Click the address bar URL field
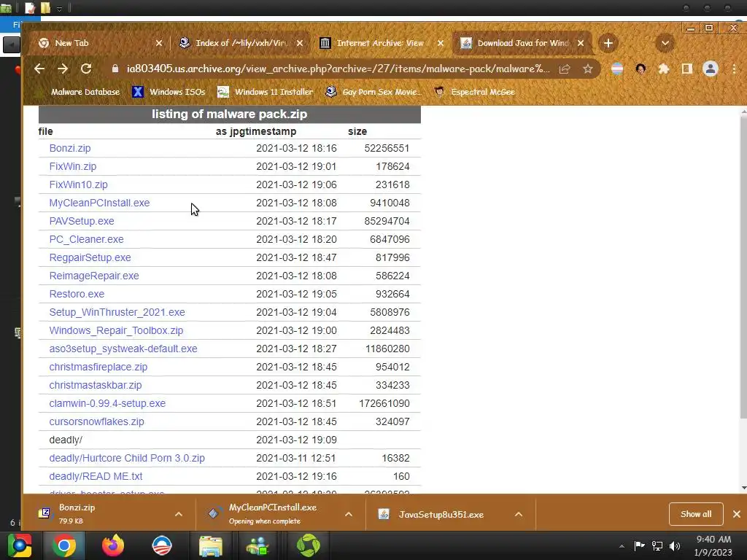 tap(338, 69)
